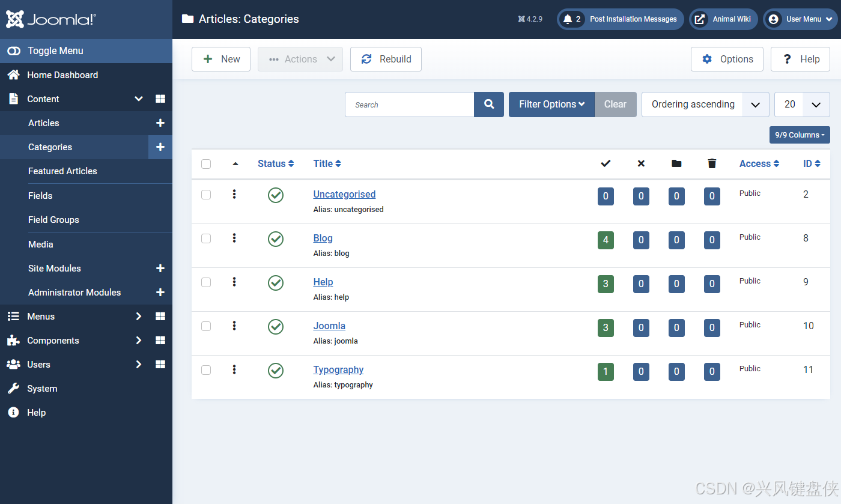This screenshot has width=841, height=504.
Task: Click the Joomla logo
Action: click(x=51, y=19)
